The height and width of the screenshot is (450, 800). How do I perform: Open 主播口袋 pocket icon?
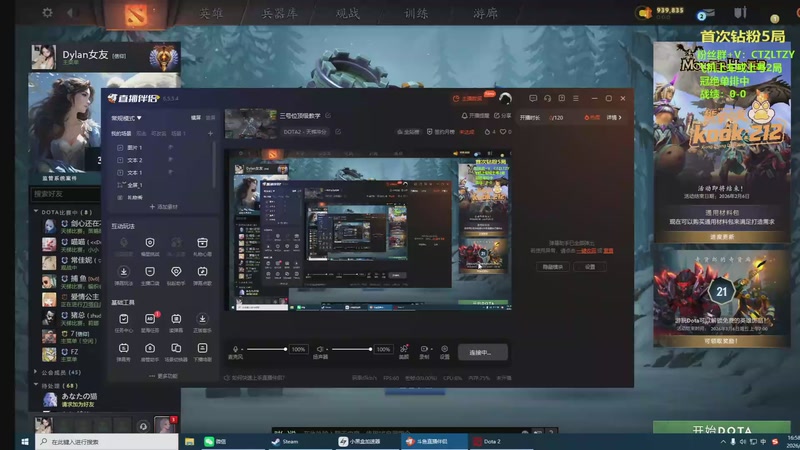point(150,272)
